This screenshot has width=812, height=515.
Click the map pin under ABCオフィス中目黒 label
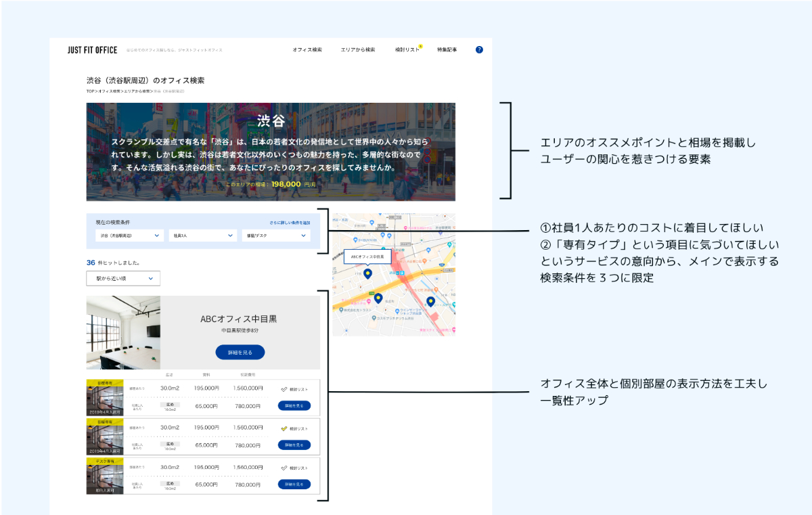click(367, 273)
